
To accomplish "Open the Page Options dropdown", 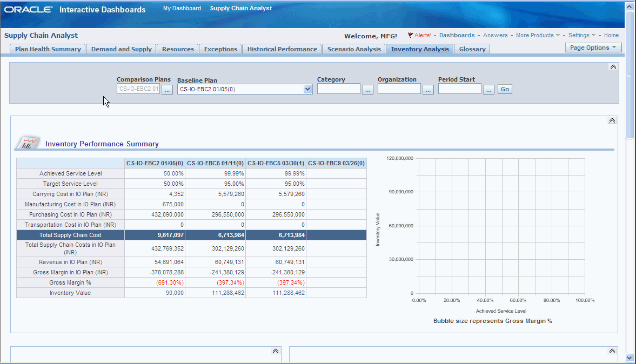I will (x=593, y=48).
